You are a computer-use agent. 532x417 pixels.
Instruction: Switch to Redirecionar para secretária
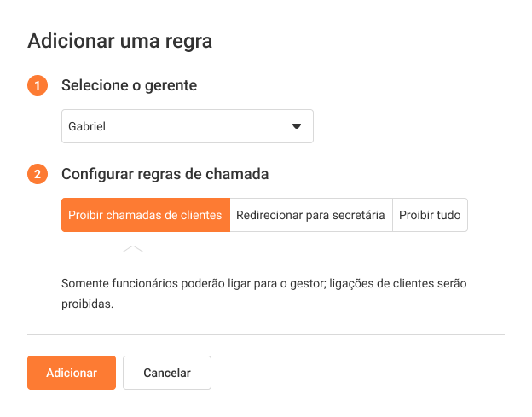click(x=311, y=216)
